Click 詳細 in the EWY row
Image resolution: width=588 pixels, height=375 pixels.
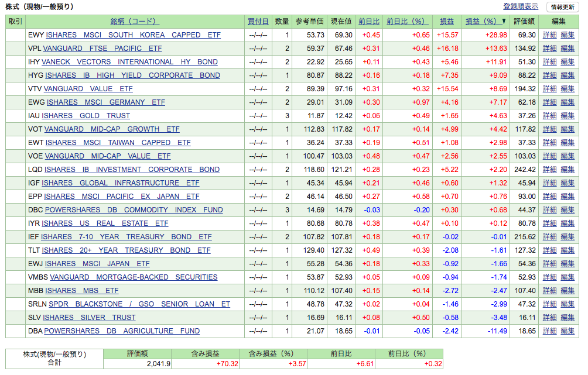point(550,35)
